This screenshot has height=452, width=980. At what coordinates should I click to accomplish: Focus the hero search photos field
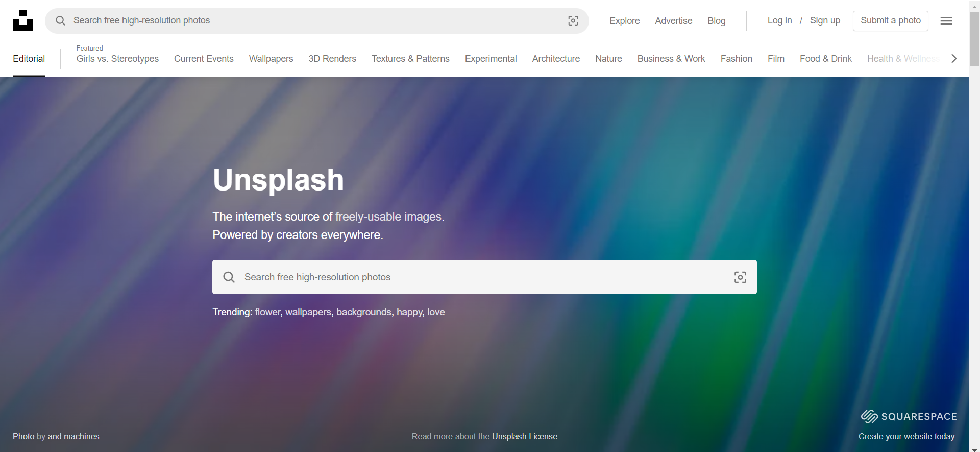coord(484,277)
